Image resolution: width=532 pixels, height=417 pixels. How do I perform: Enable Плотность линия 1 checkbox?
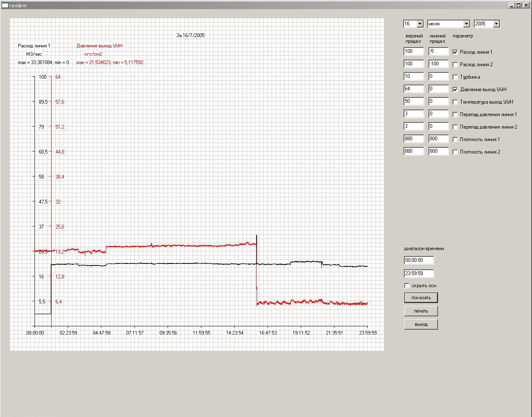[x=455, y=139]
